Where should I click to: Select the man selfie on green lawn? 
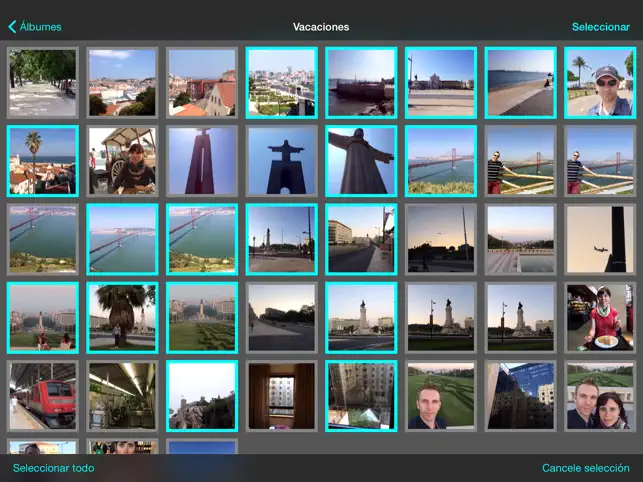click(440, 396)
